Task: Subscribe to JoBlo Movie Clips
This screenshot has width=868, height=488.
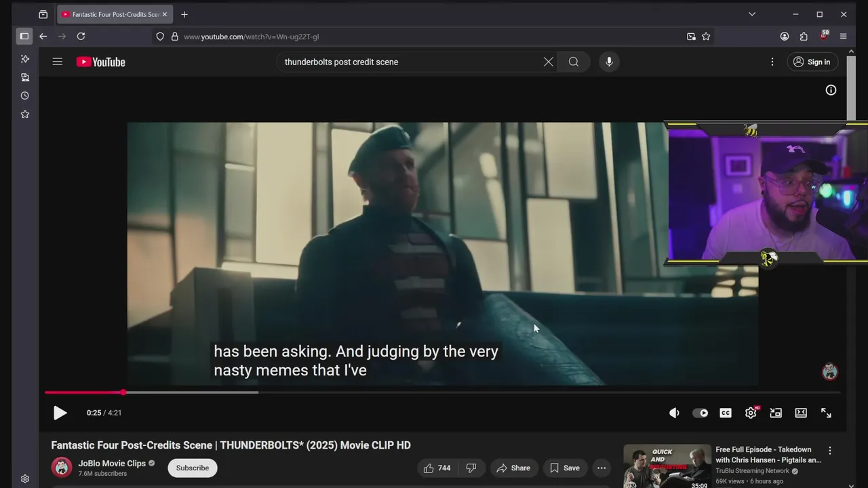Action: click(x=193, y=468)
